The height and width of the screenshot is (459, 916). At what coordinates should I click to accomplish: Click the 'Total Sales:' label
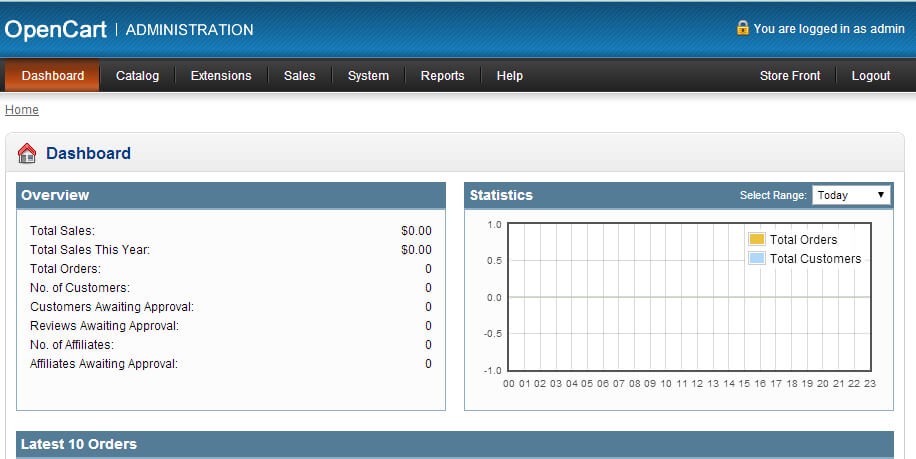click(63, 231)
